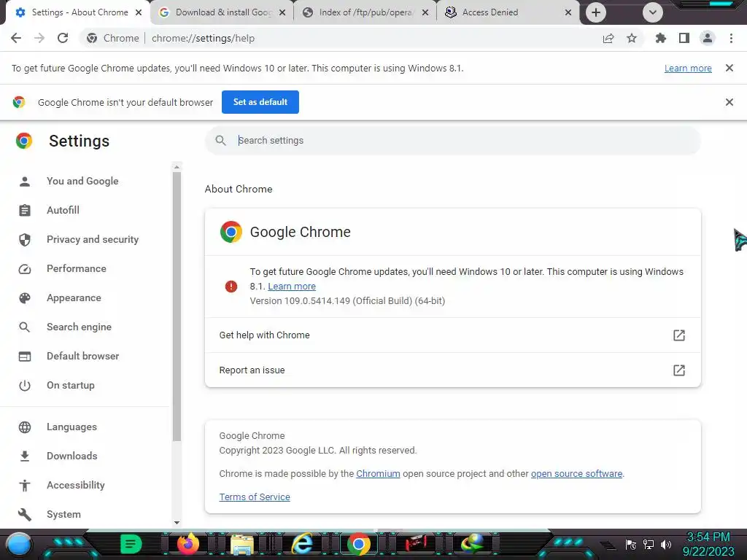Open Autofill settings
The height and width of the screenshot is (560, 747).
point(63,210)
